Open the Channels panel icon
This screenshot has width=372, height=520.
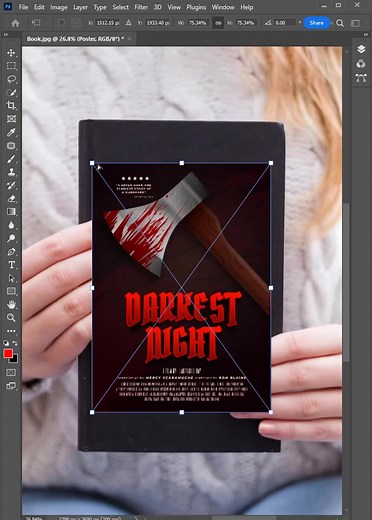361,64
